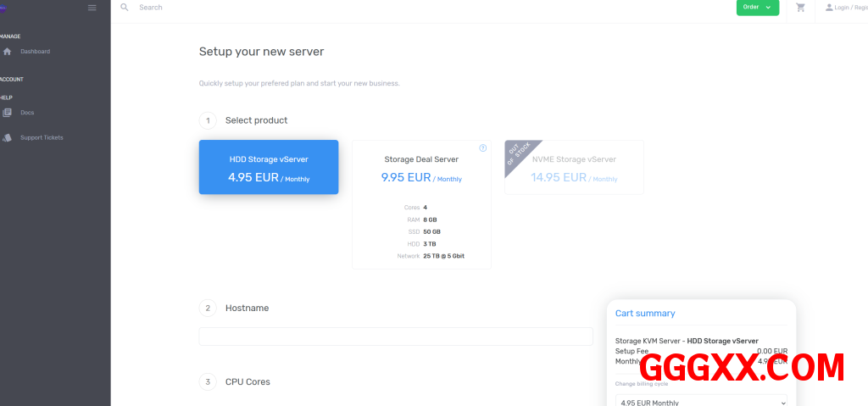The height and width of the screenshot is (406, 868).
Task: Expand the green Order dropdown
Action: (757, 8)
